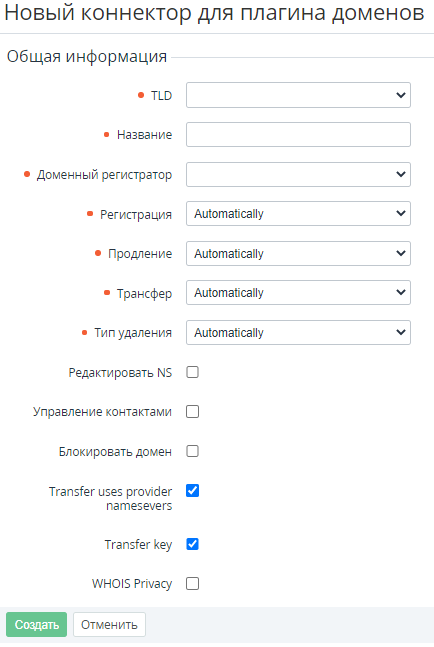Click the Отменить button
This screenshot has height=647, width=434.
tap(109, 624)
